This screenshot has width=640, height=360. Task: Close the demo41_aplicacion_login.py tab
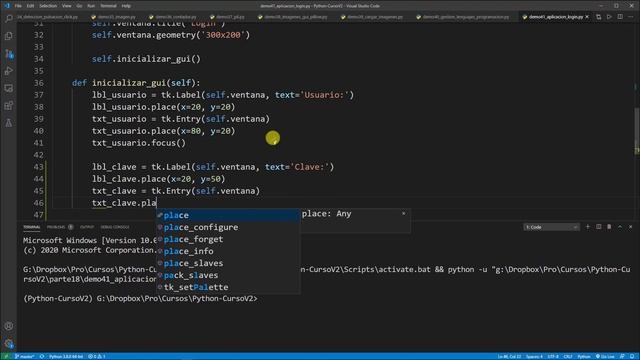587,17
